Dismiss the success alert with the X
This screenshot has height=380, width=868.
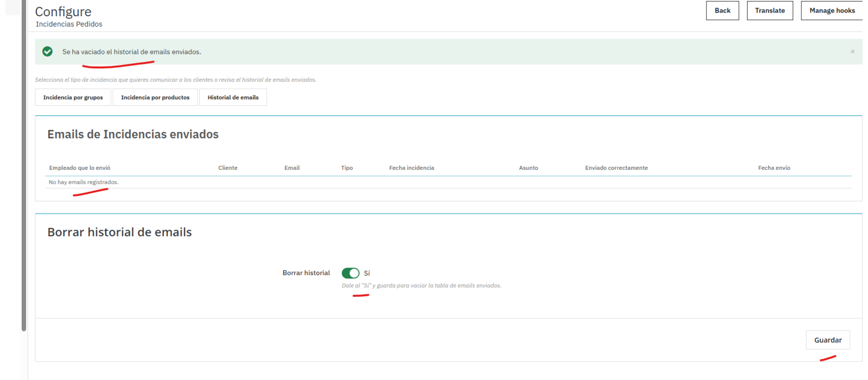852,52
